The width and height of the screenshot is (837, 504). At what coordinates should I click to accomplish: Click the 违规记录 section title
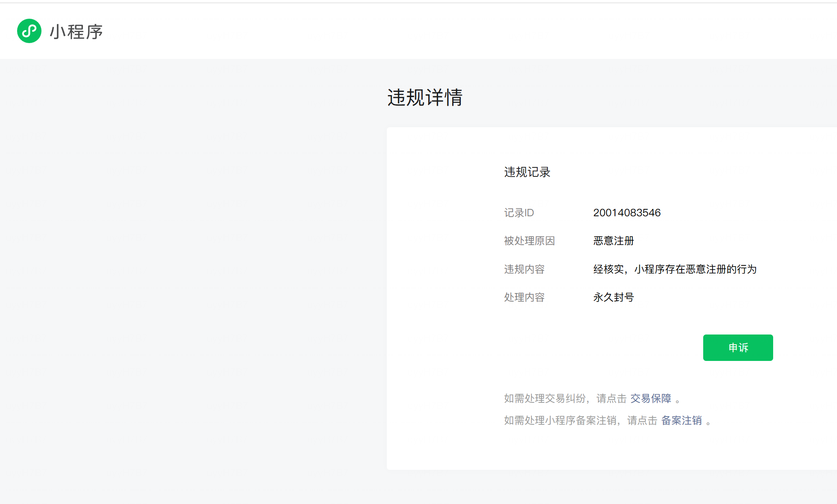pos(527,172)
